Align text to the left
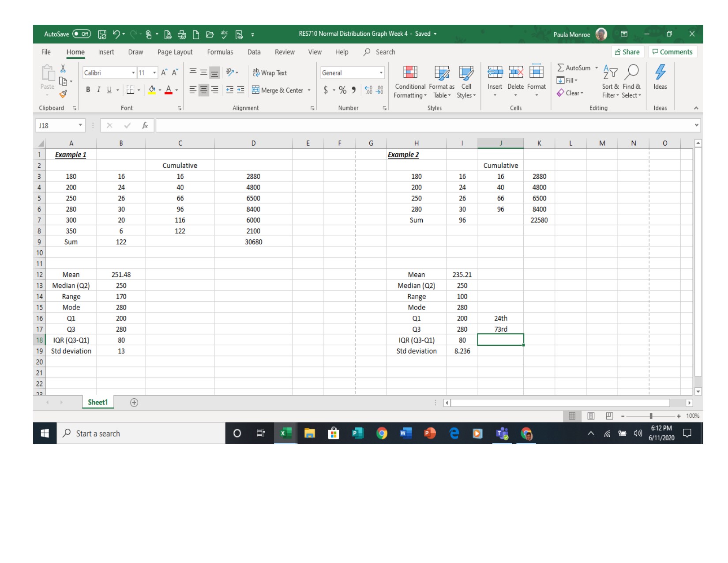This screenshot has width=728, height=563. click(x=193, y=90)
